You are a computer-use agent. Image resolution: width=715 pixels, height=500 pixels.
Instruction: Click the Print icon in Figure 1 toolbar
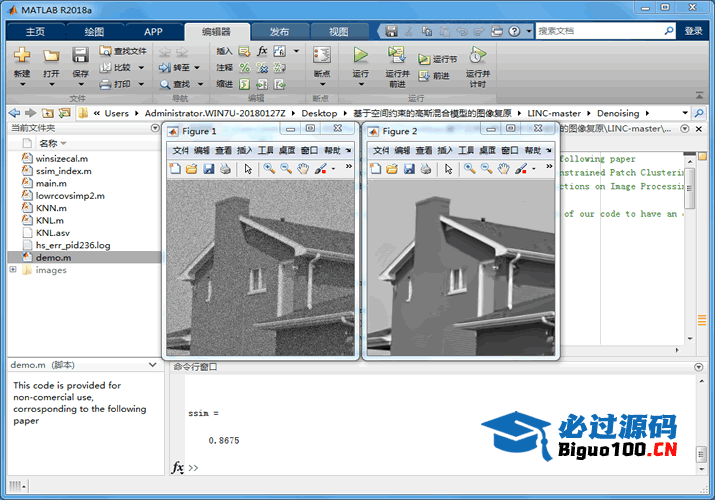225,169
